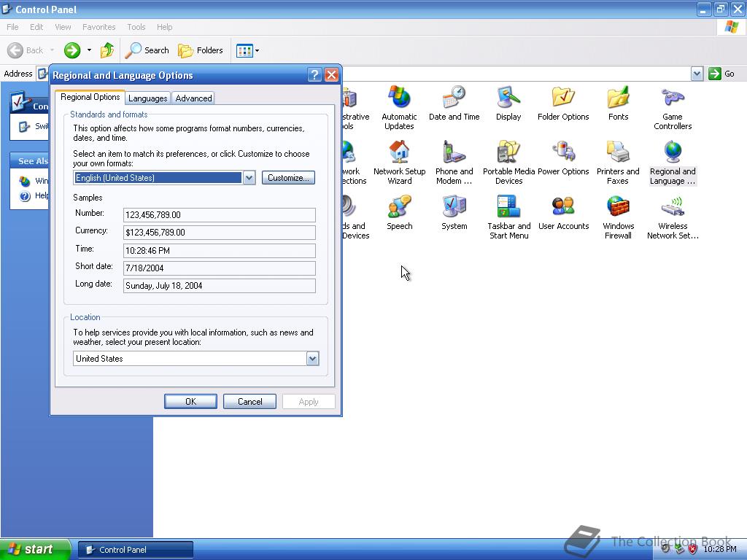The height and width of the screenshot is (560, 747).
Task: Open the Edit menu
Action: 36,27
